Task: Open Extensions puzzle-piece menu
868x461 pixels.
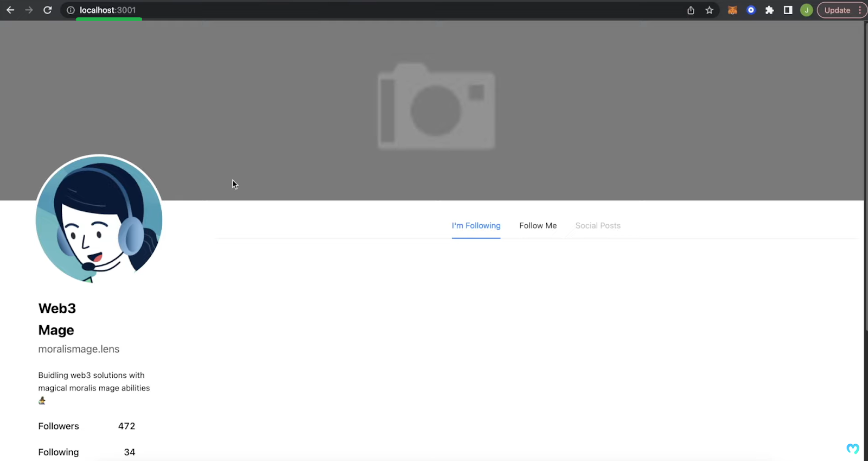Action: point(769,10)
